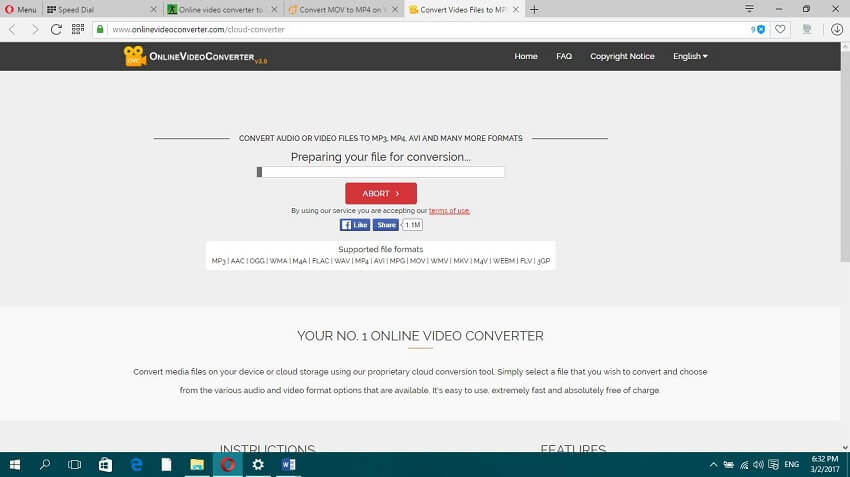Screen dimensions: 850x477
Task: Close the Speed Dial tab
Action: [153, 10]
